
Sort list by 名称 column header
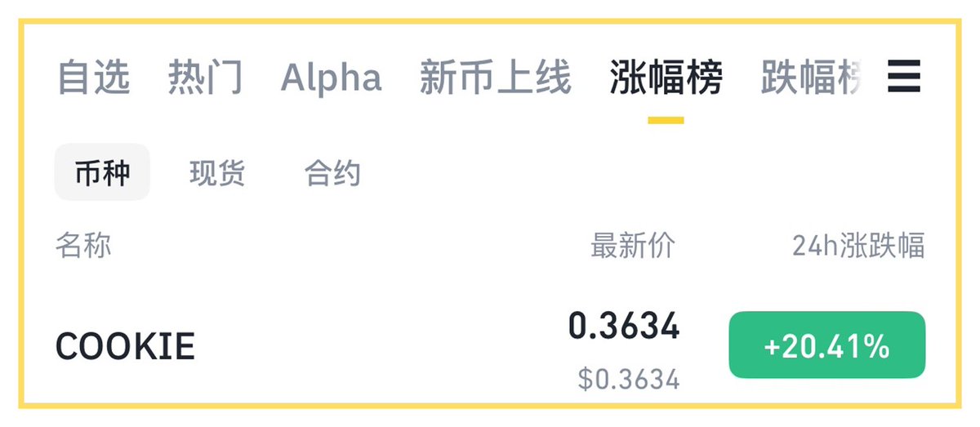(x=83, y=244)
